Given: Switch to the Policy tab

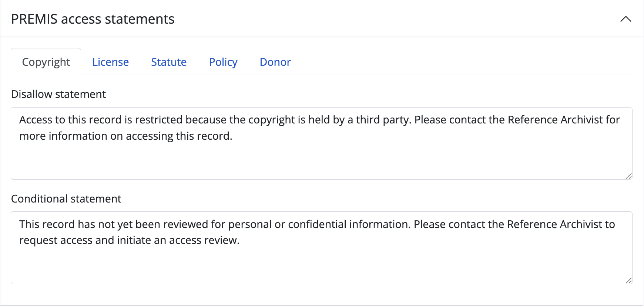Looking at the screenshot, I should click(x=223, y=62).
